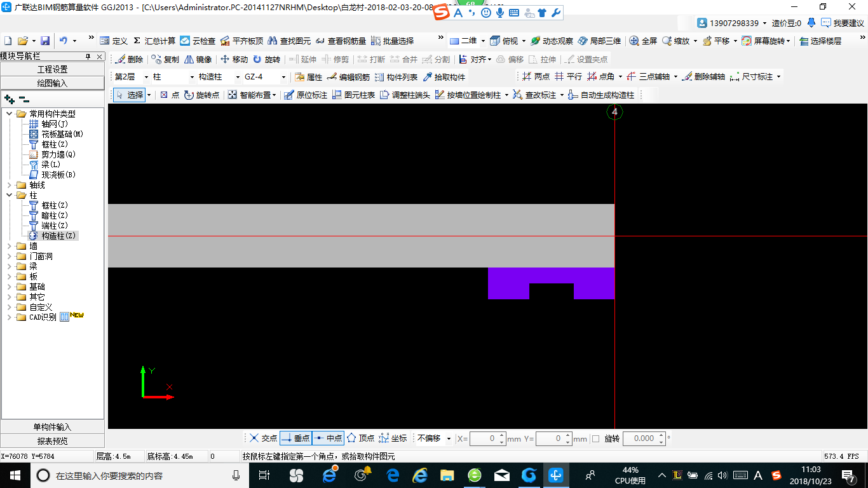Toggle 中点 midpoint snap
This screenshot has height=488, width=868.
328,438
